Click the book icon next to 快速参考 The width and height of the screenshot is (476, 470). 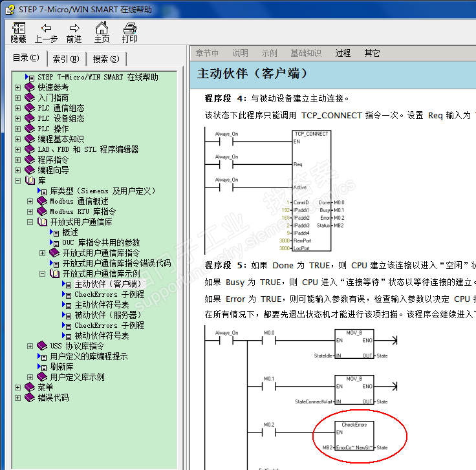tap(30, 87)
